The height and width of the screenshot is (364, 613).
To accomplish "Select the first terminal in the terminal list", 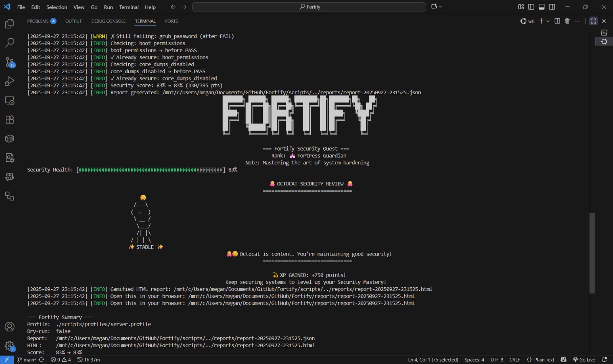I will point(604,33).
